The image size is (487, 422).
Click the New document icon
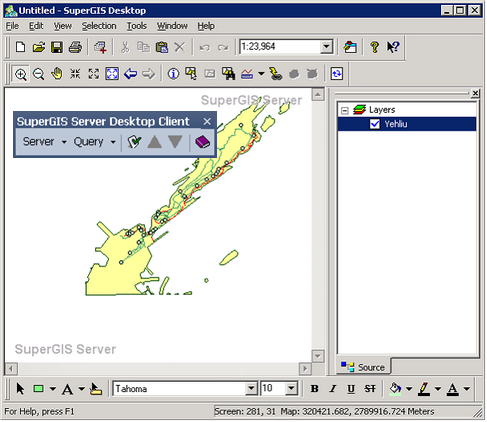[21, 47]
